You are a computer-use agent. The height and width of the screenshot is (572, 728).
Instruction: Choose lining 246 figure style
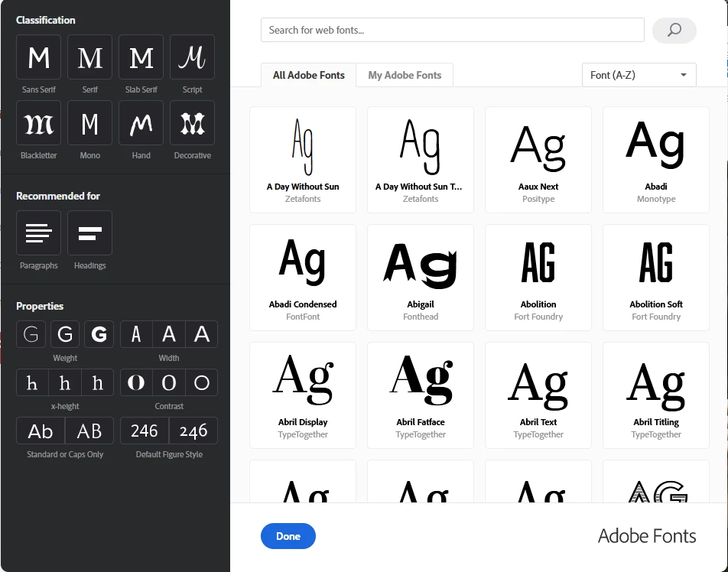[x=145, y=431]
